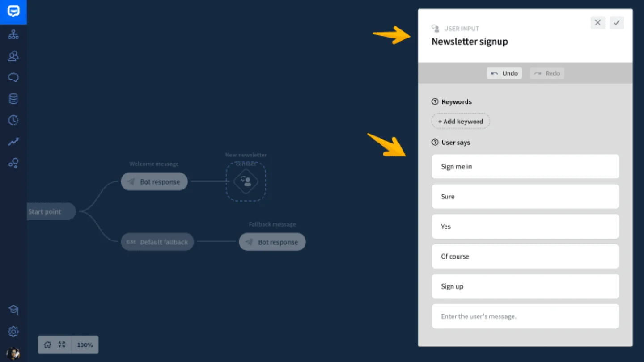Select the Welcome message Bot response node

pyautogui.click(x=154, y=181)
